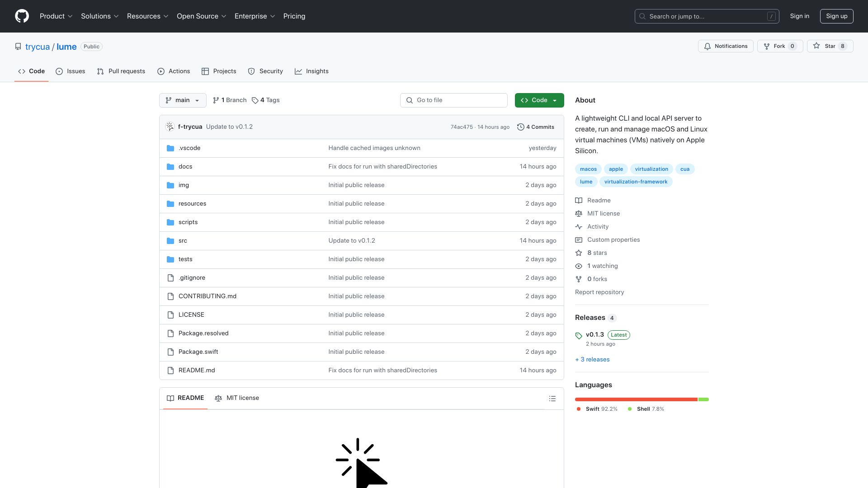Viewport: 868px width, 488px height.
Task: Star the repository
Action: pyautogui.click(x=830, y=46)
